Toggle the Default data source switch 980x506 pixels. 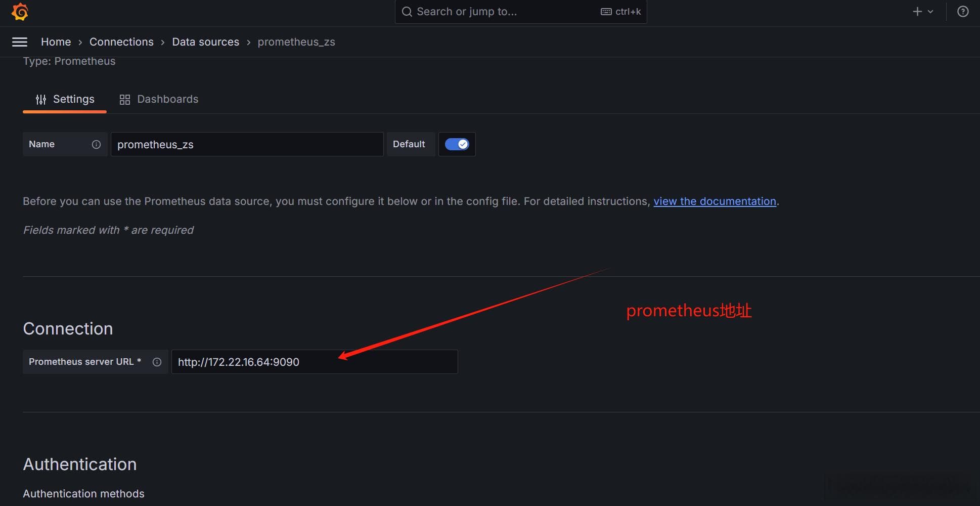457,144
